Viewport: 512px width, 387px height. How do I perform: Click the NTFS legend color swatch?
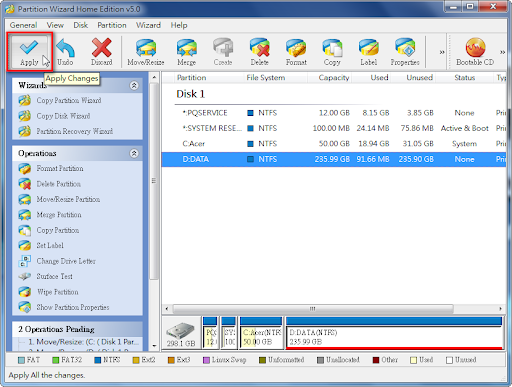[98, 360]
